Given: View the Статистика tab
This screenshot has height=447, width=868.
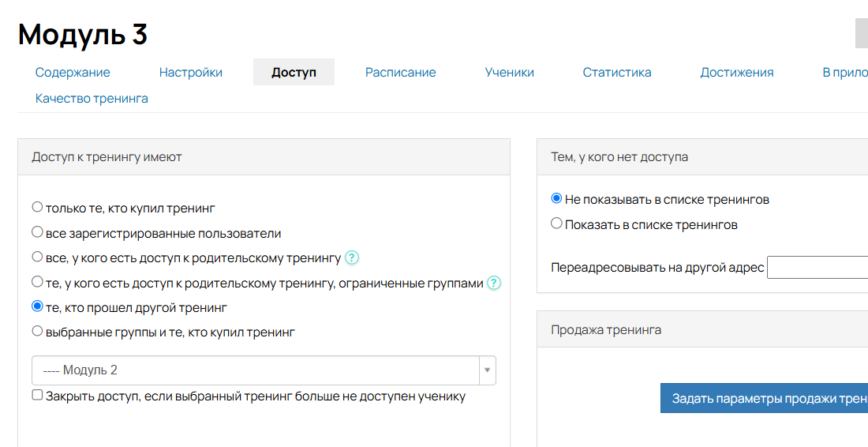Looking at the screenshot, I should point(617,73).
